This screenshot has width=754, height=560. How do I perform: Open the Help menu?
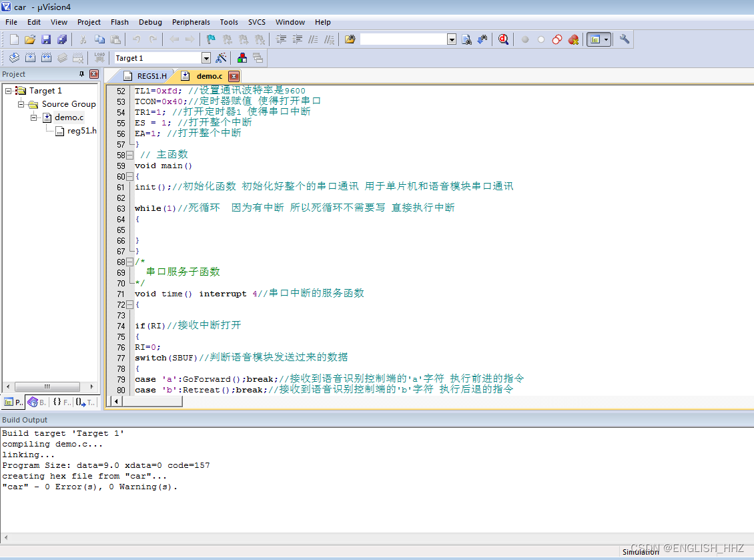[323, 22]
